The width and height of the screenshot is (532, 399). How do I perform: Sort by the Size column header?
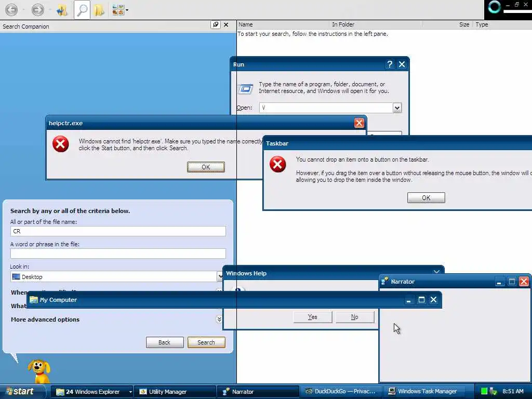click(x=463, y=24)
